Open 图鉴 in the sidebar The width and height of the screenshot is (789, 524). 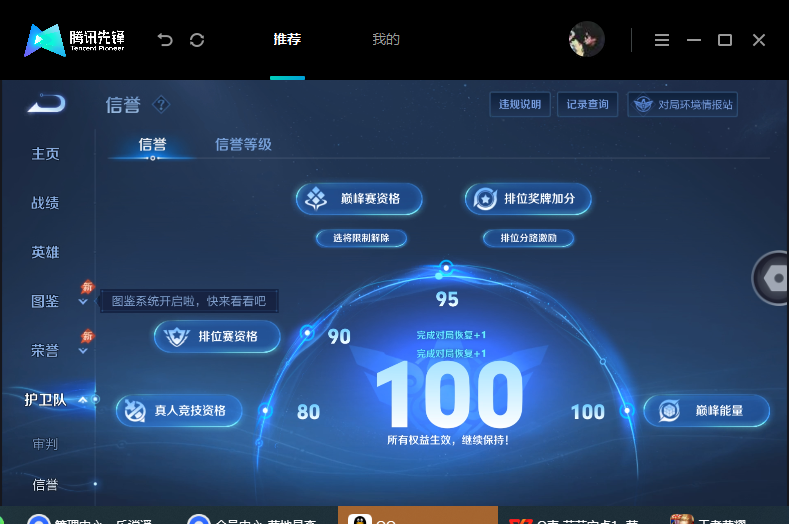point(45,302)
